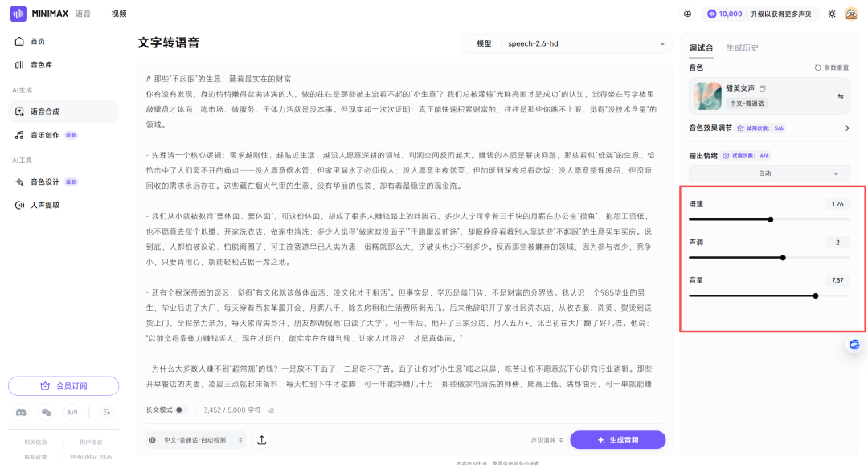
Task: Click 生成音频 generate audio button
Action: click(x=618, y=440)
